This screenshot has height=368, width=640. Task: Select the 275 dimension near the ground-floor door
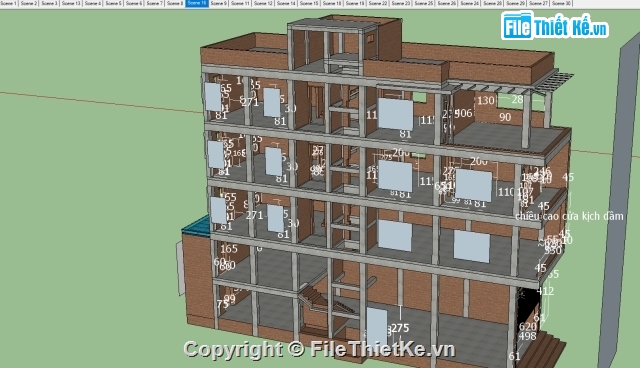coord(400,328)
